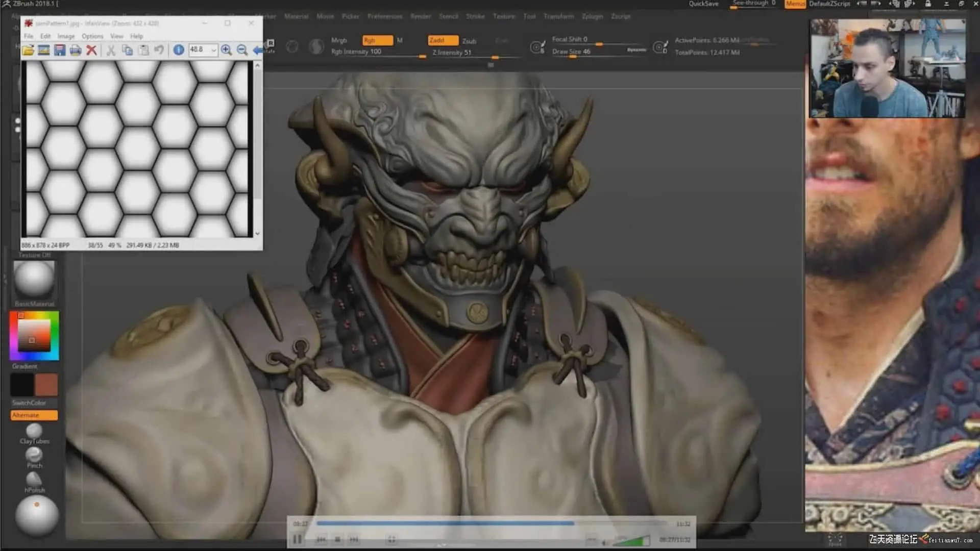Screen dimensions: 980x551
Task: Click IrfanView slideshow icon
Action: (44, 50)
